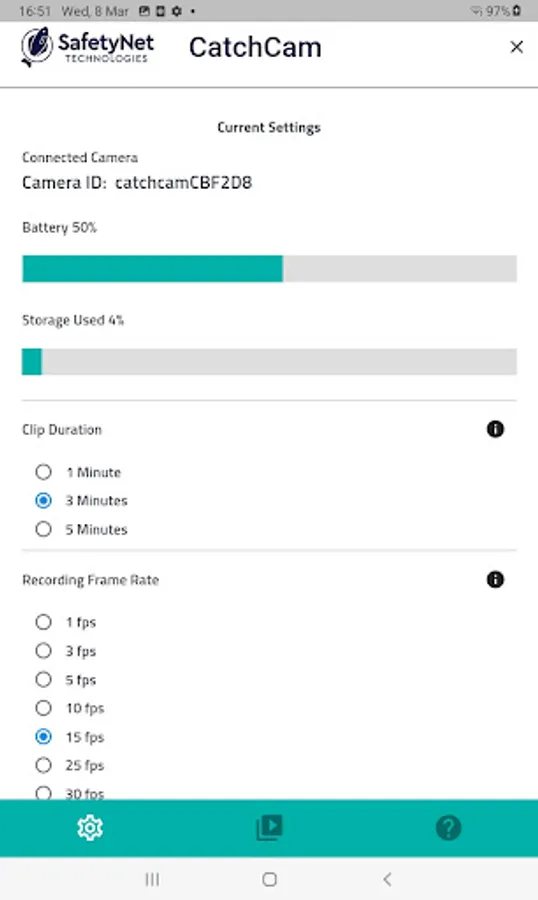
Task: Open the help question mark tab
Action: (x=448, y=828)
